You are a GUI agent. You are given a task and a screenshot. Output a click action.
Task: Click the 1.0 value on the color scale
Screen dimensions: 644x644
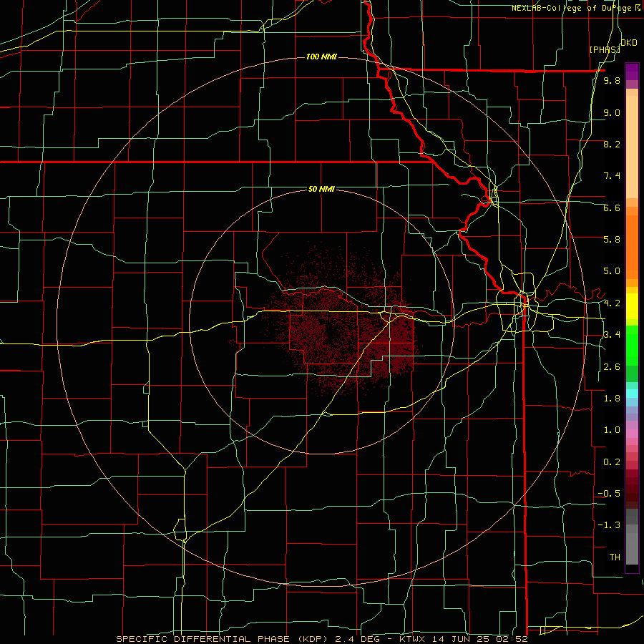(612, 430)
